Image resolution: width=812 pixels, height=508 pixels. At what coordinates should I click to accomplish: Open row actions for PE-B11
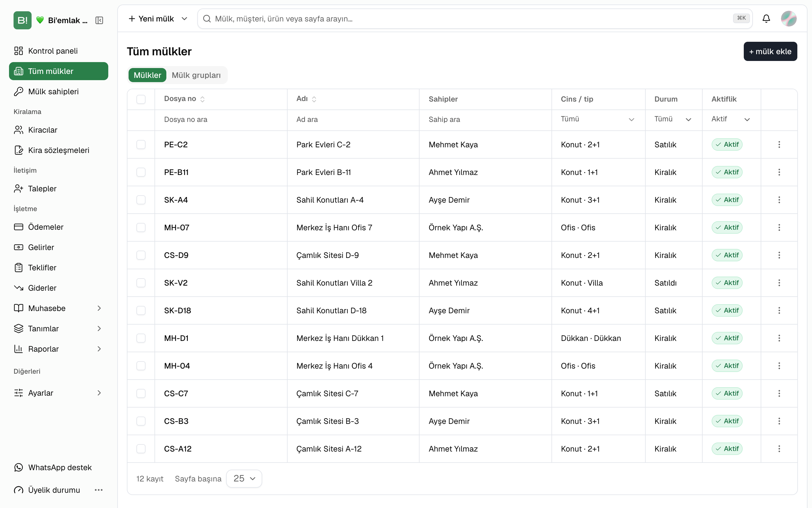tap(779, 172)
